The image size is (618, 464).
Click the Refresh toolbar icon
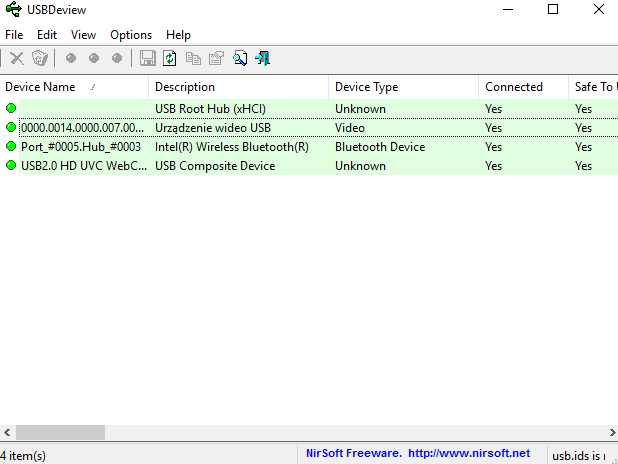pyautogui.click(x=170, y=58)
